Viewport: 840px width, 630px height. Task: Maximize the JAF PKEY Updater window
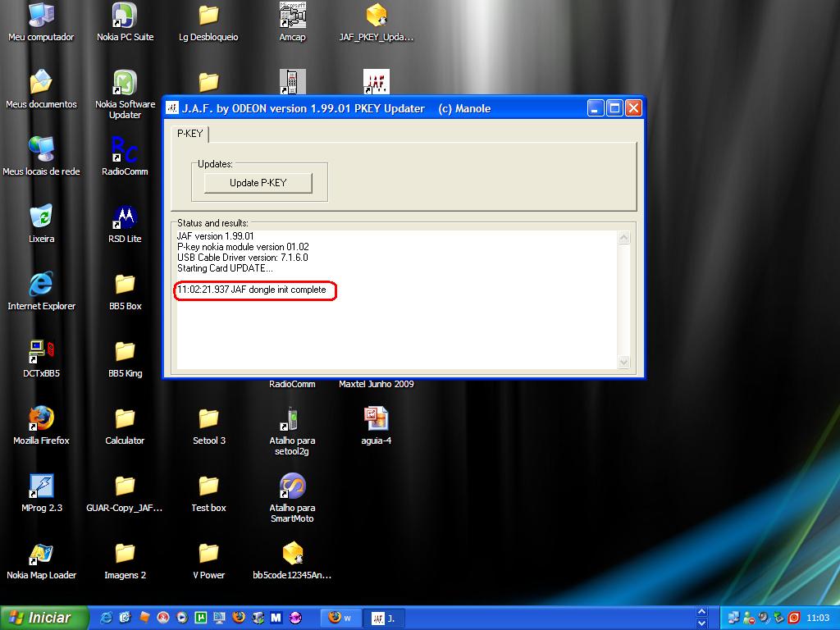point(614,108)
